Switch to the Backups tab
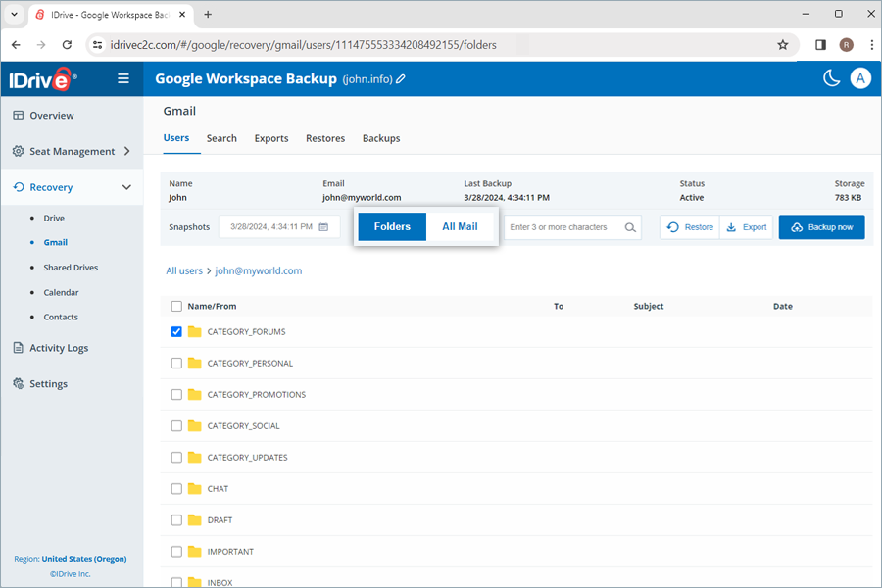The height and width of the screenshot is (588, 882). coord(381,138)
